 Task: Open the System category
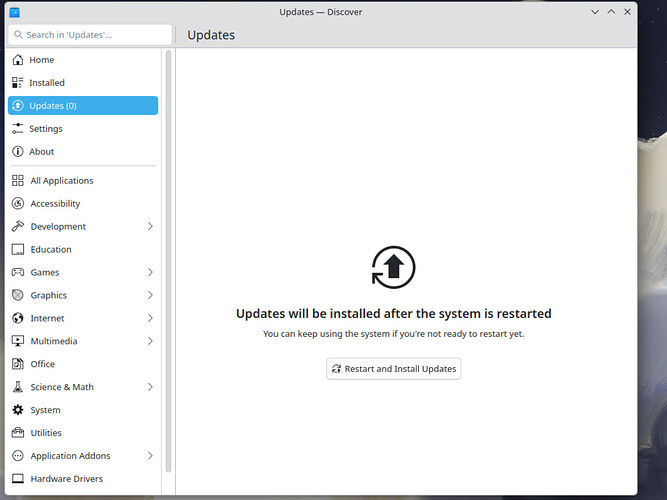click(x=83, y=410)
